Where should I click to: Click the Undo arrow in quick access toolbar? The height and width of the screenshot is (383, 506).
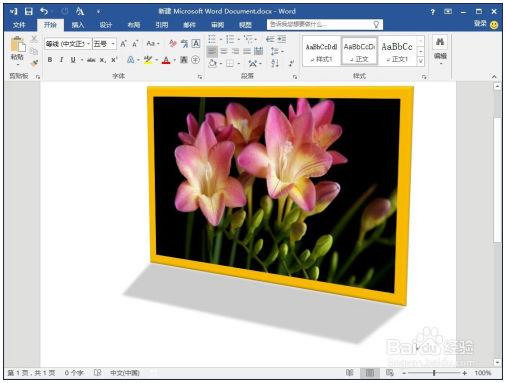coord(44,12)
